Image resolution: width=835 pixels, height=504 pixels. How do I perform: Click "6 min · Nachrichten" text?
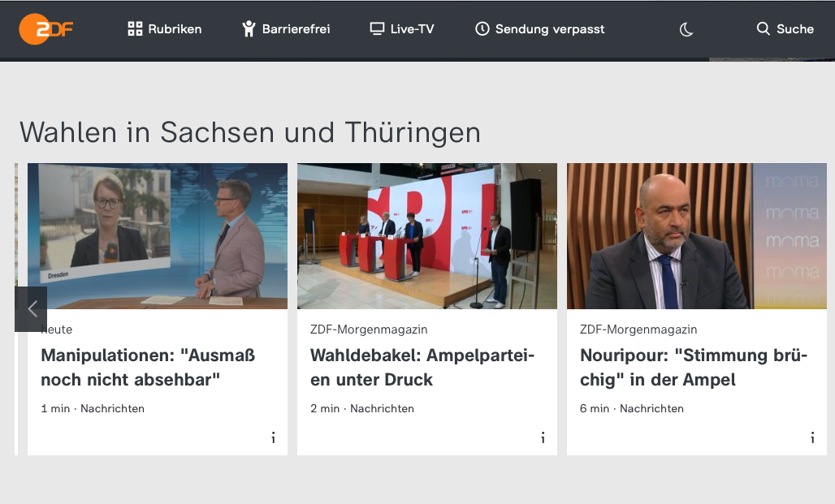[x=632, y=408]
